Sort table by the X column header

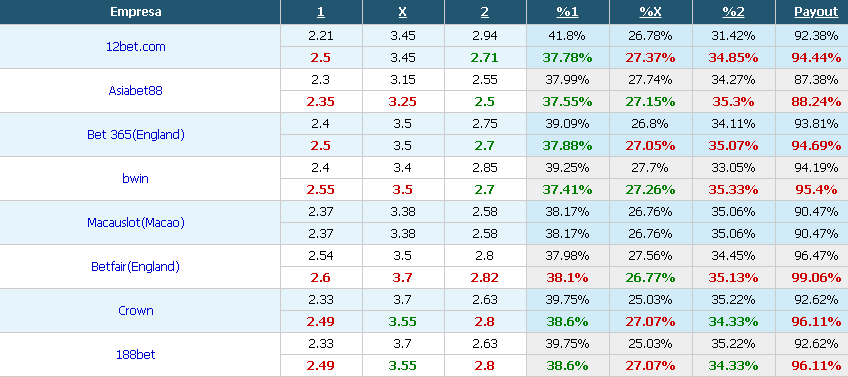[402, 12]
